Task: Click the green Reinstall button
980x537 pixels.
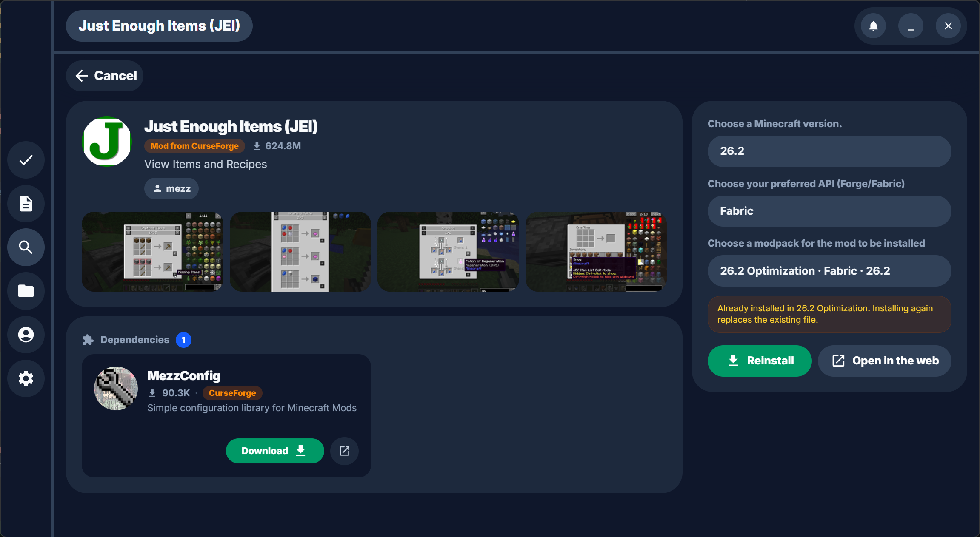Action: (x=760, y=361)
